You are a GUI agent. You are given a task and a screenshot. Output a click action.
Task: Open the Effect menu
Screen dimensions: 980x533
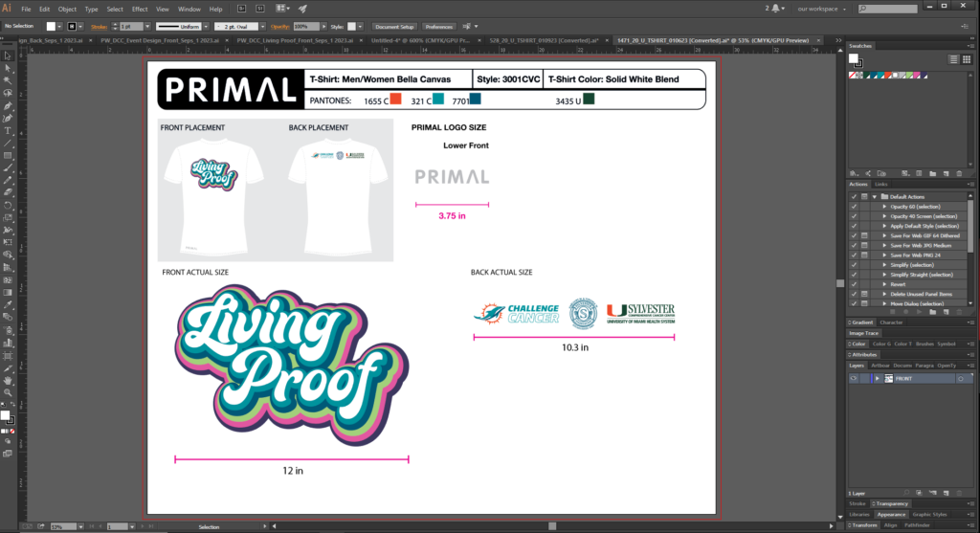140,10
